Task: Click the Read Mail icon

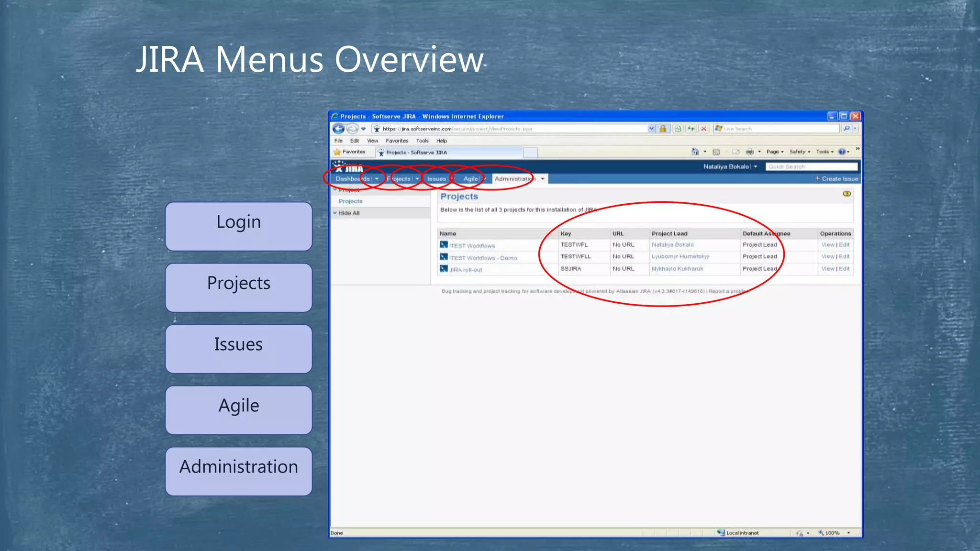Action: pos(736,152)
